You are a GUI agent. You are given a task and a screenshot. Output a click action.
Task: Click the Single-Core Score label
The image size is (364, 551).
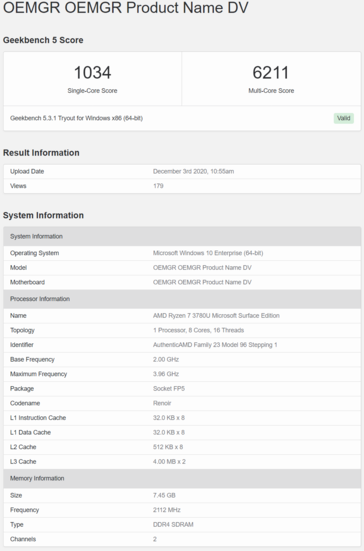pos(92,91)
